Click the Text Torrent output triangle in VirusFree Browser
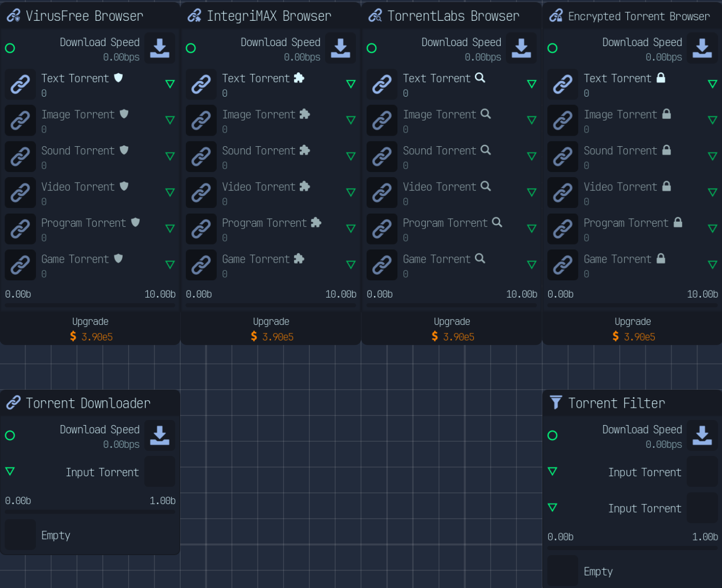Image resolution: width=722 pixels, height=588 pixels. click(x=170, y=84)
